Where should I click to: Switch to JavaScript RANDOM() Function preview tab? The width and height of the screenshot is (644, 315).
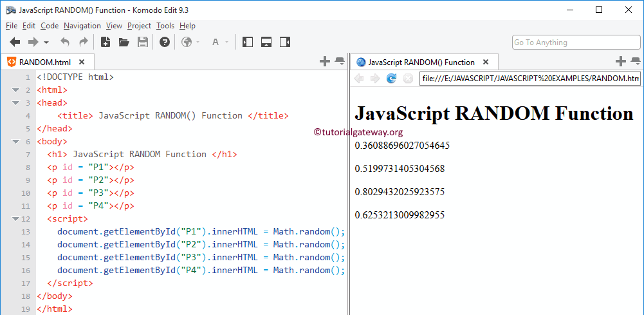click(421, 62)
